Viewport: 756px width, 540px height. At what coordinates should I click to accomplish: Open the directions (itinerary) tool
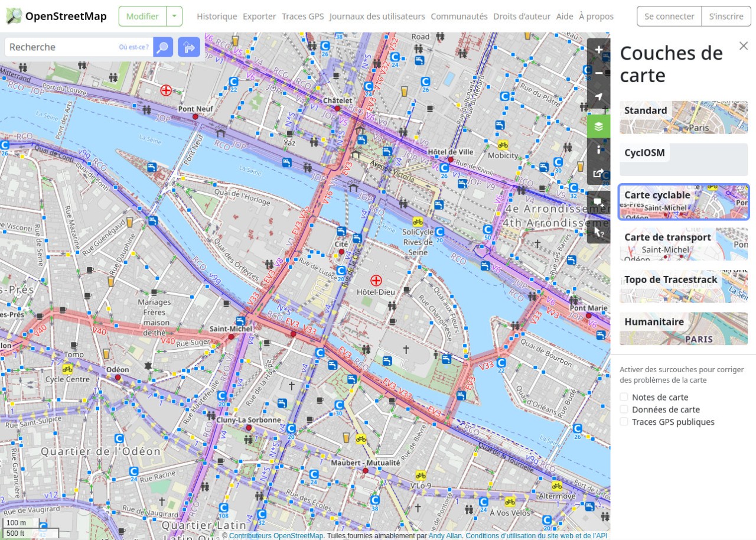pyautogui.click(x=189, y=47)
